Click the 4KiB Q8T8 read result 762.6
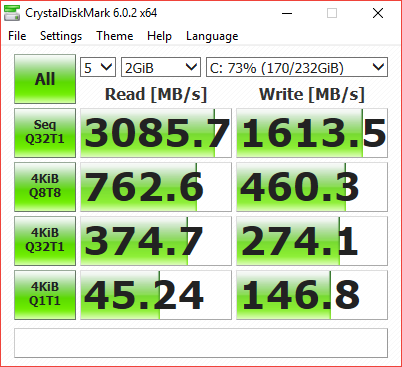 click(156, 187)
